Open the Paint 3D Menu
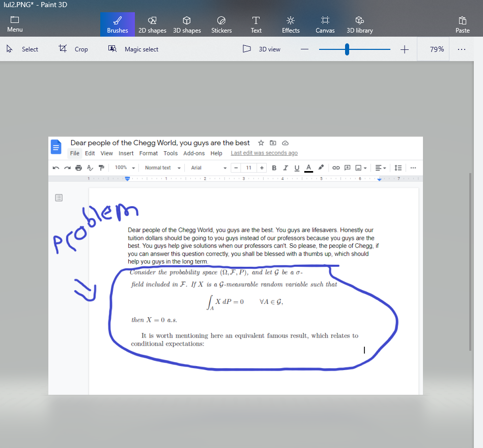Screen dimensions: 483x448 (x=15, y=24)
